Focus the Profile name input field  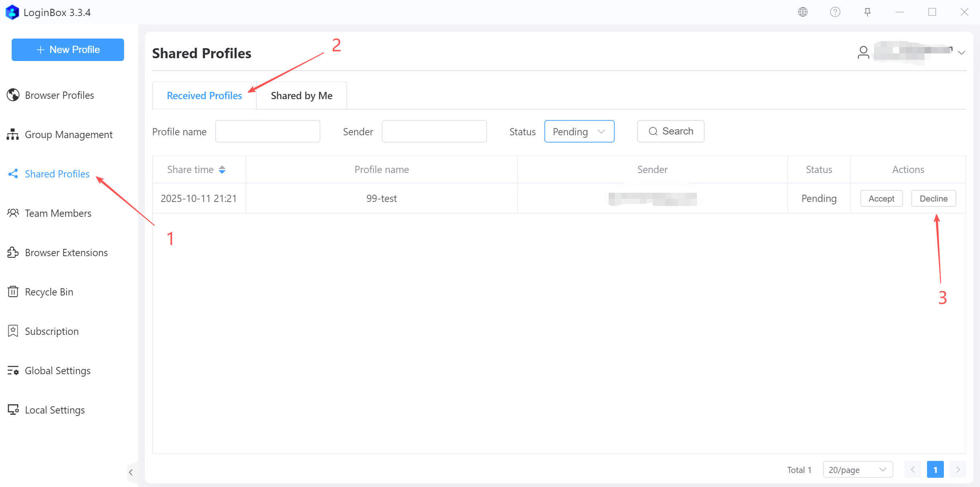pos(267,131)
